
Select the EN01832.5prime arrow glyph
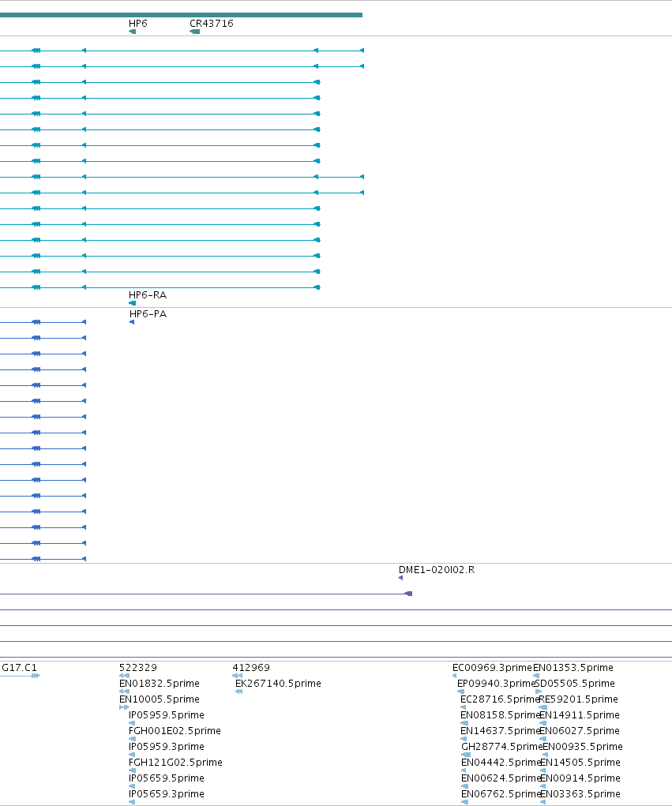(125, 692)
